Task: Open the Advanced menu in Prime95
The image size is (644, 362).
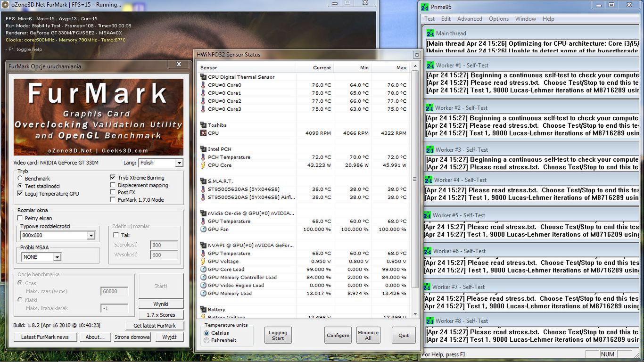Action: pos(470,19)
